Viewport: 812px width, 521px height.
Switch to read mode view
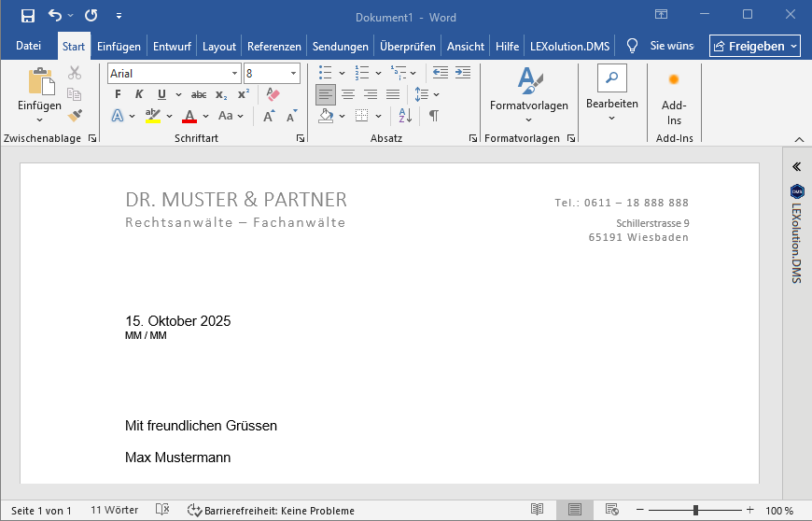pos(537,510)
